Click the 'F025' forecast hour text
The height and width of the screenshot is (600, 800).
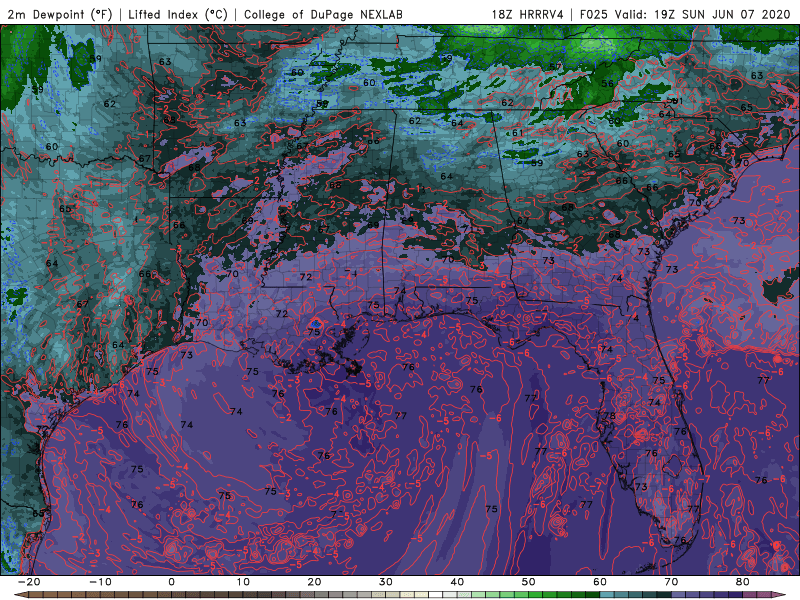click(595, 14)
